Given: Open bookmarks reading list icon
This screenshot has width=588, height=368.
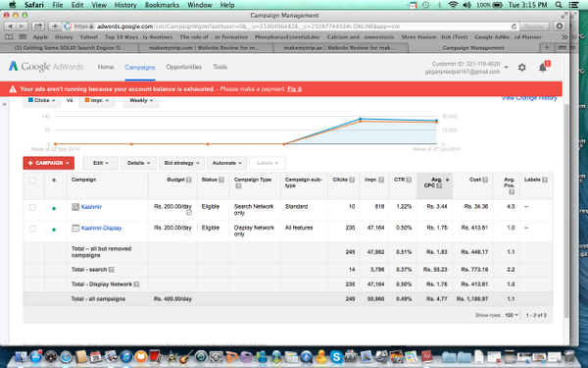Looking at the screenshot, I should pos(9,37).
